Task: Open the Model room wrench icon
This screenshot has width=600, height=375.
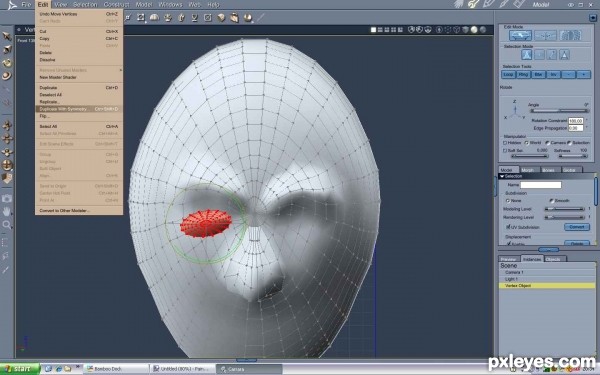Action: click(x=474, y=4)
